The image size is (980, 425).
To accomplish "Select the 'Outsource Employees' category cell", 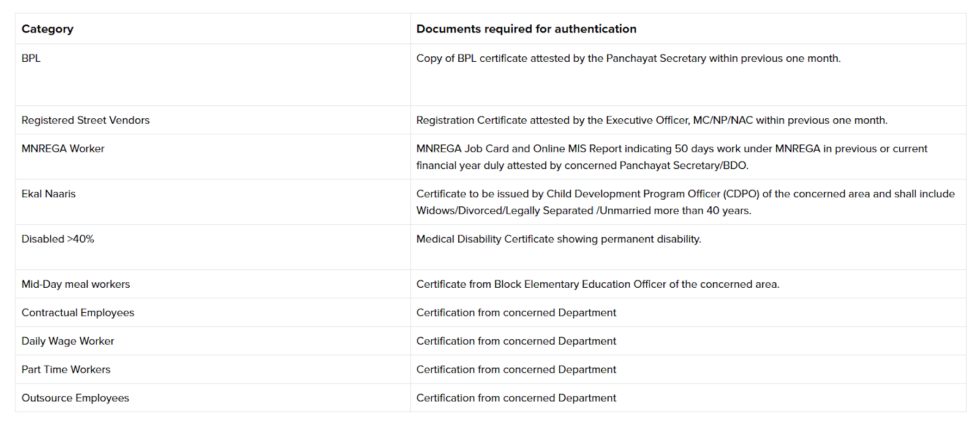I will point(75,398).
